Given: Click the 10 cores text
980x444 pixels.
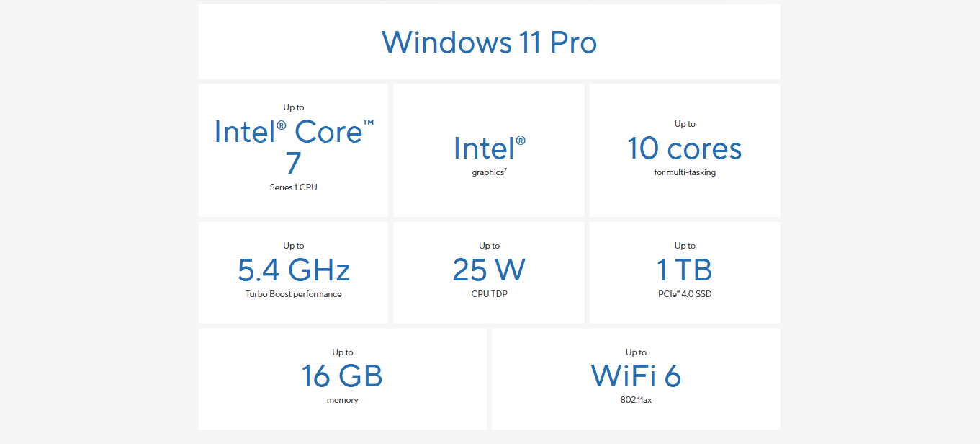Looking at the screenshot, I should point(684,148).
